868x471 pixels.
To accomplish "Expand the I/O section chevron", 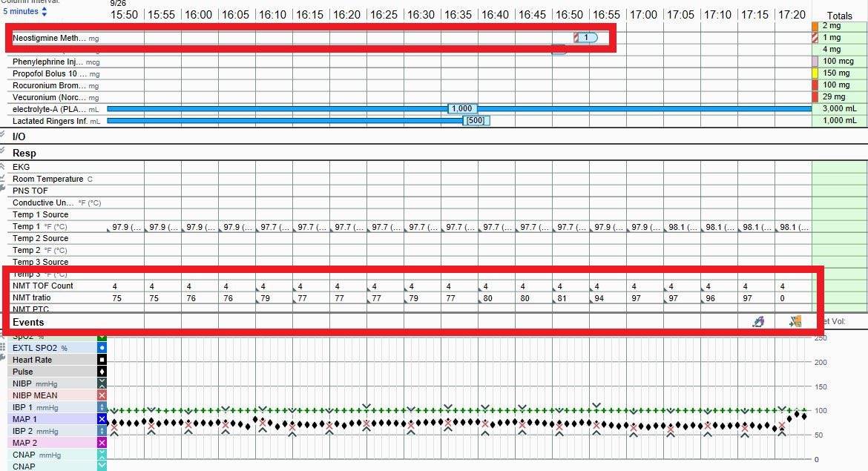I will click(x=2, y=134).
